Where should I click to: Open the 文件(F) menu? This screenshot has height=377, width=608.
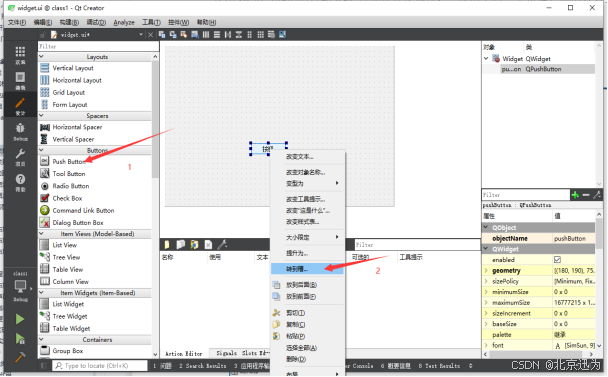point(17,22)
